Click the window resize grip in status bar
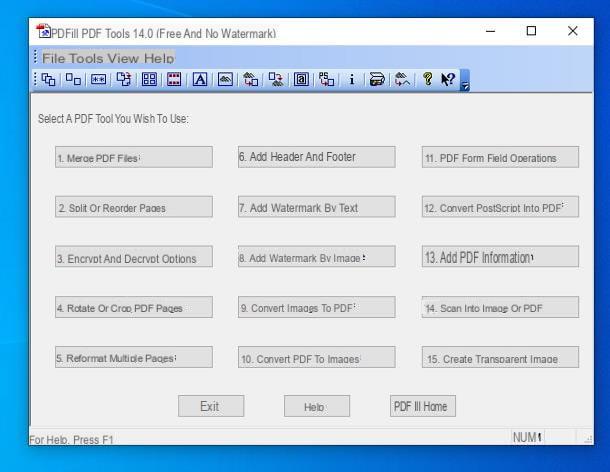 click(588, 440)
